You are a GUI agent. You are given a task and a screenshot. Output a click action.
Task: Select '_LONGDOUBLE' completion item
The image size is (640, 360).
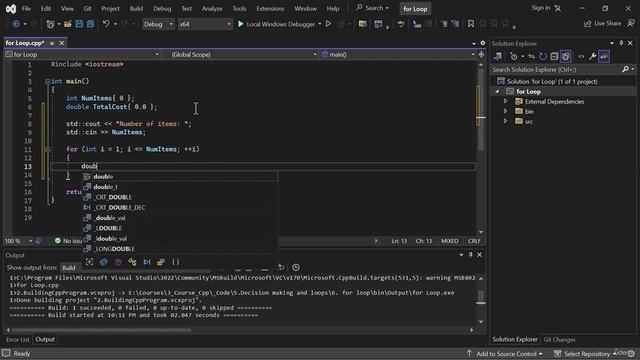click(180, 249)
